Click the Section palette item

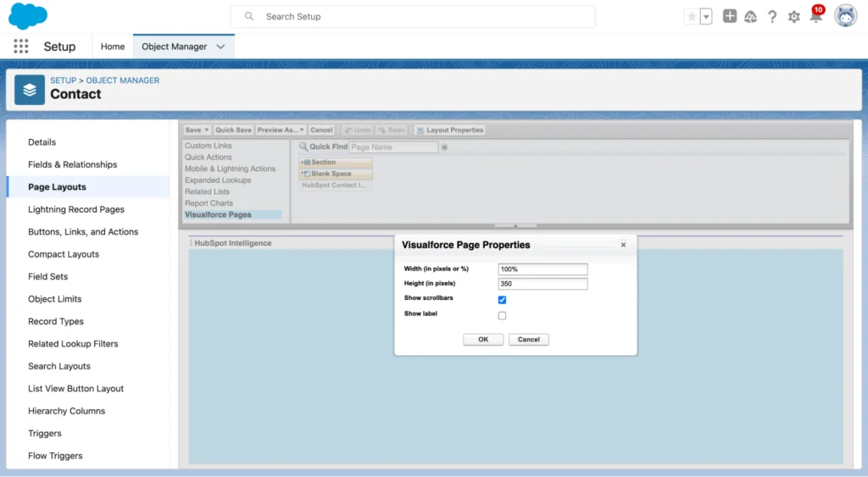coord(336,162)
